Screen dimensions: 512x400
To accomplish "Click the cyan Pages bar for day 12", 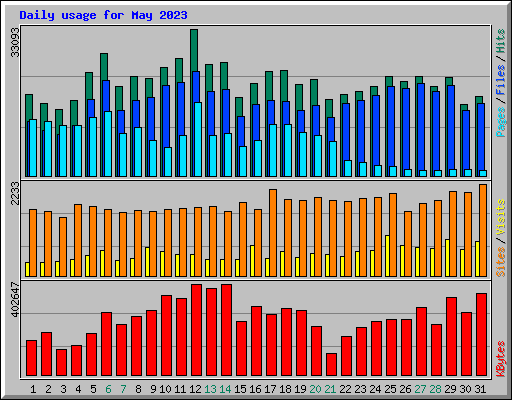I will click(x=198, y=139).
